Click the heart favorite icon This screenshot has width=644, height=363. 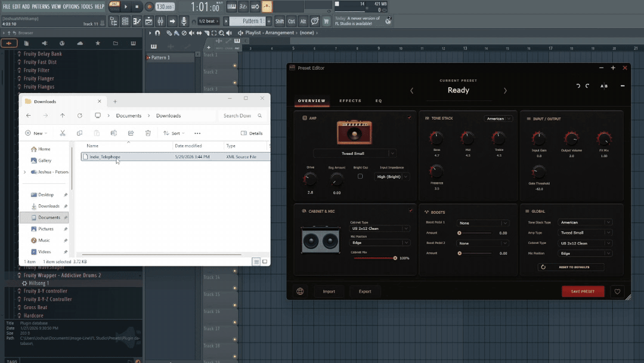click(617, 291)
